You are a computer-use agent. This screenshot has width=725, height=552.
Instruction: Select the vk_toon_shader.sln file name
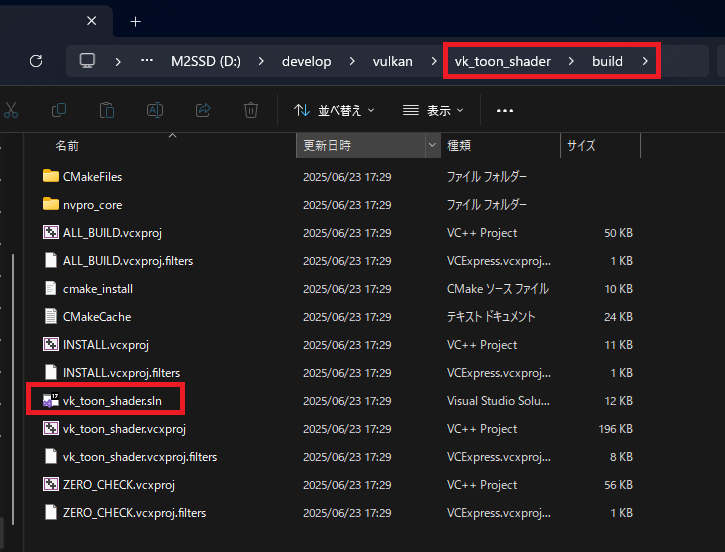[112, 401]
